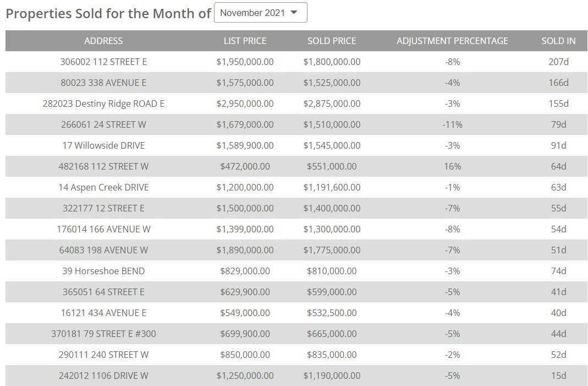Click the SOLD IN column header

tap(558, 41)
